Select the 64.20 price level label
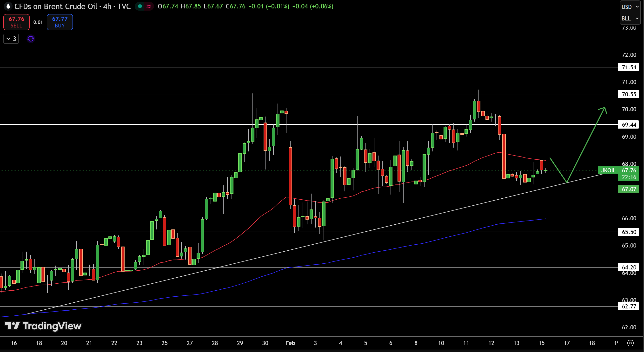 (629, 267)
